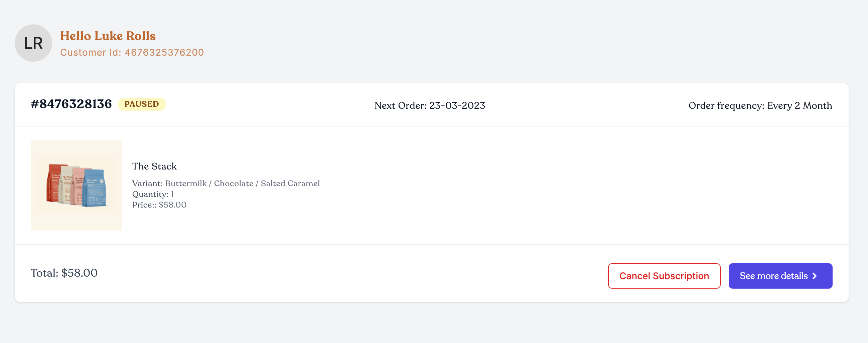Click the Hello Luke Rolls greeting
The height and width of the screenshot is (343, 868).
pos(108,36)
